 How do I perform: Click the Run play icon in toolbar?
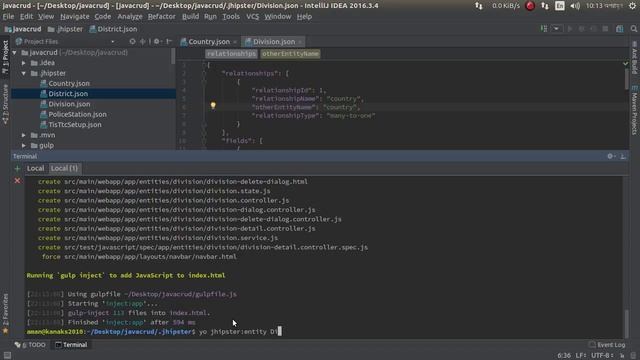[570, 29]
